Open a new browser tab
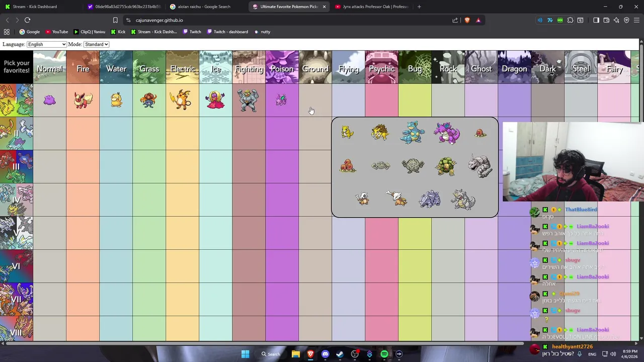The image size is (644, 362). (419, 7)
